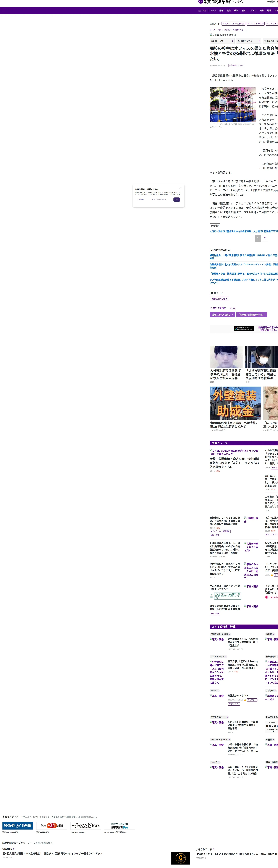Go to 九州発 in the breadcrumb
The image size is (278, 868).
pyautogui.click(x=227, y=30)
